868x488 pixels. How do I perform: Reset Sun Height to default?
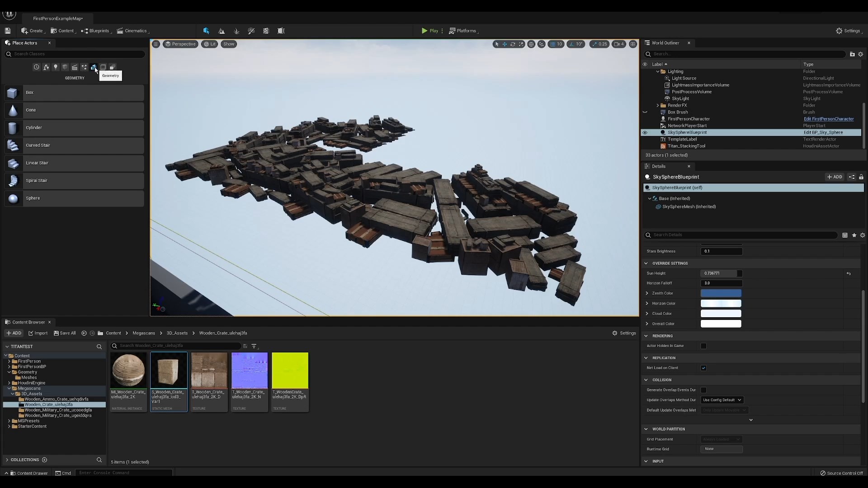(x=849, y=273)
